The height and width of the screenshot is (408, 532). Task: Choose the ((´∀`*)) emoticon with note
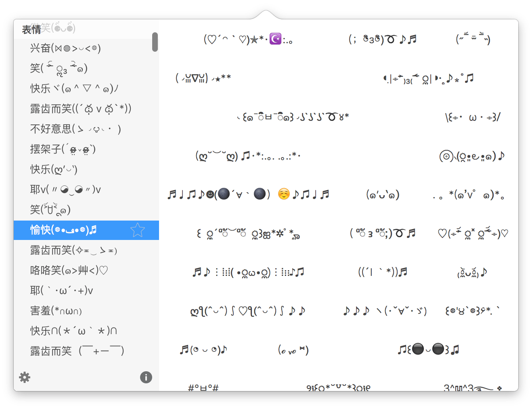coord(383,272)
